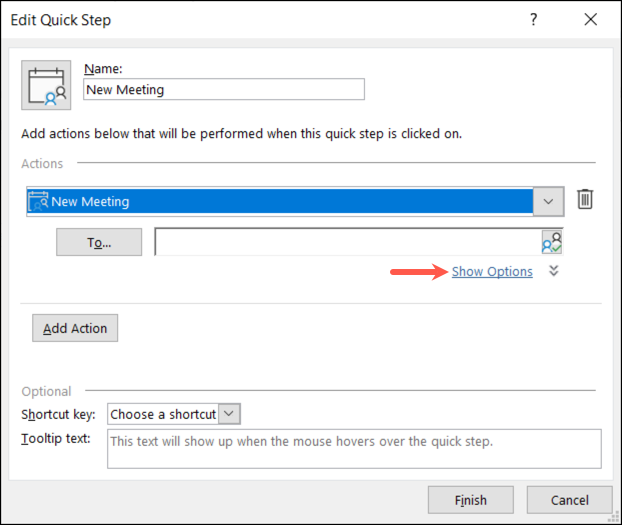Click the Quick Step calendar icon button
Viewport: 622px width, 525px height.
point(46,85)
